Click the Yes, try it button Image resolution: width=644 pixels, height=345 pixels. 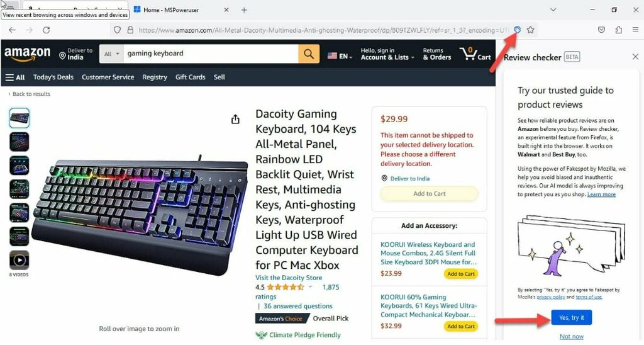pyautogui.click(x=571, y=317)
